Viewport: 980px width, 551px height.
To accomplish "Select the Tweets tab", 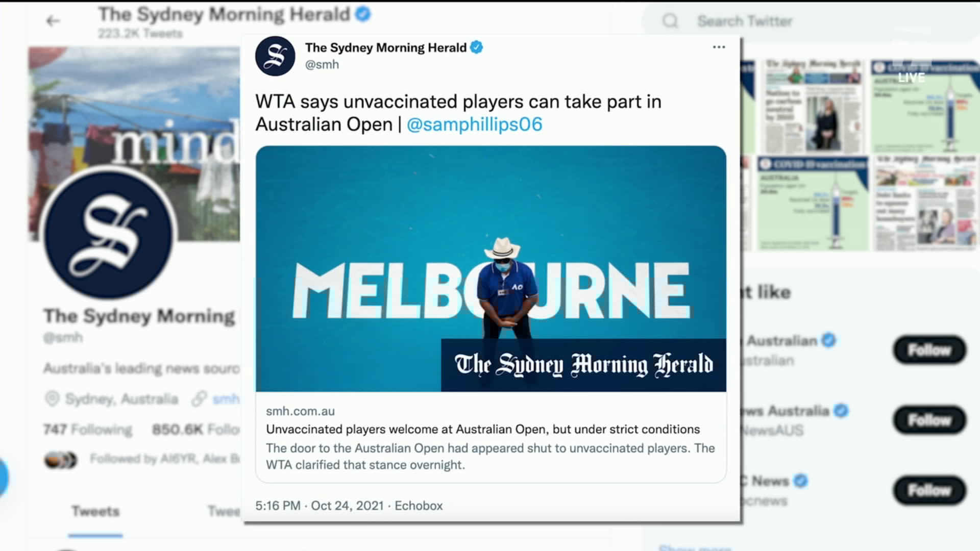I will [x=95, y=512].
